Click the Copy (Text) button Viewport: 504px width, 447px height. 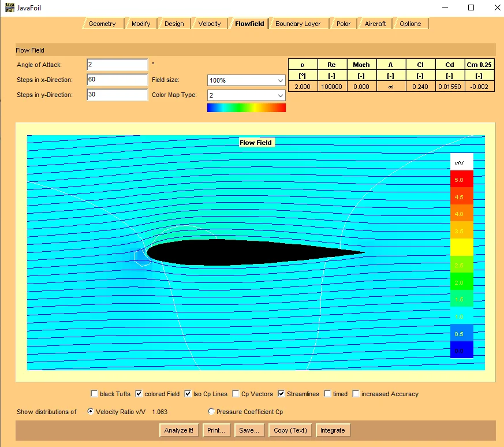(290, 430)
